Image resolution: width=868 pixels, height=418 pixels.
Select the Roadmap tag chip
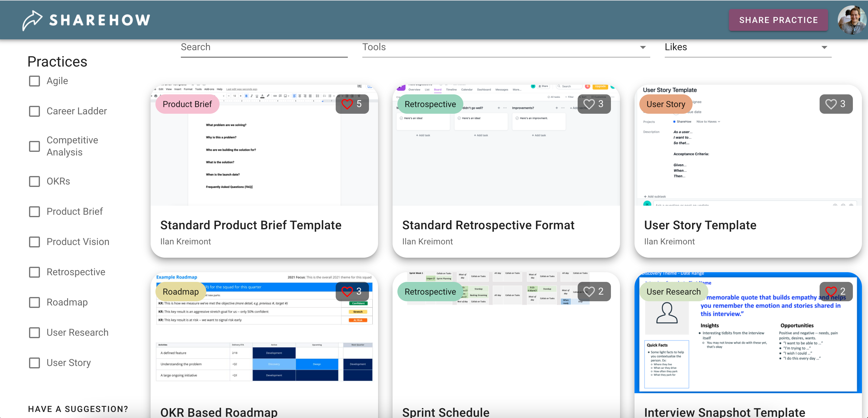click(181, 292)
